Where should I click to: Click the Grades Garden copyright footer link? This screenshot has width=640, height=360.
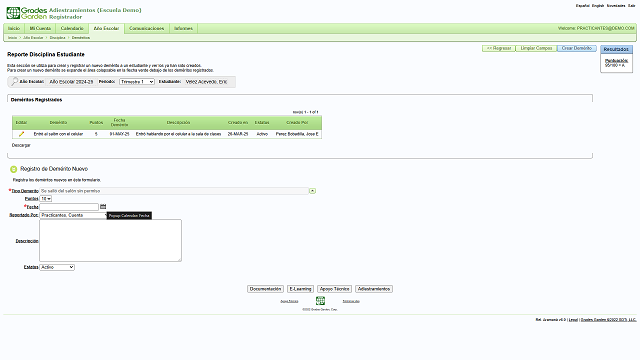click(x=609, y=320)
